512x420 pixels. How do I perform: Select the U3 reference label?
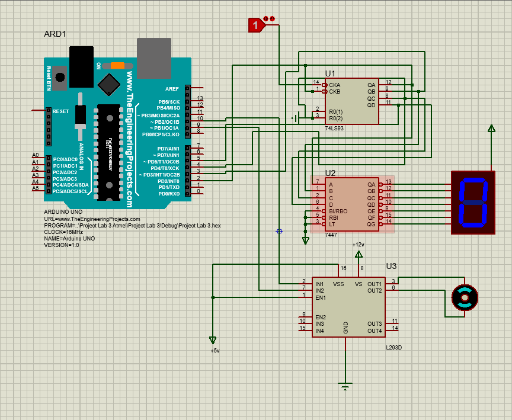pyautogui.click(x=391, y=266)
